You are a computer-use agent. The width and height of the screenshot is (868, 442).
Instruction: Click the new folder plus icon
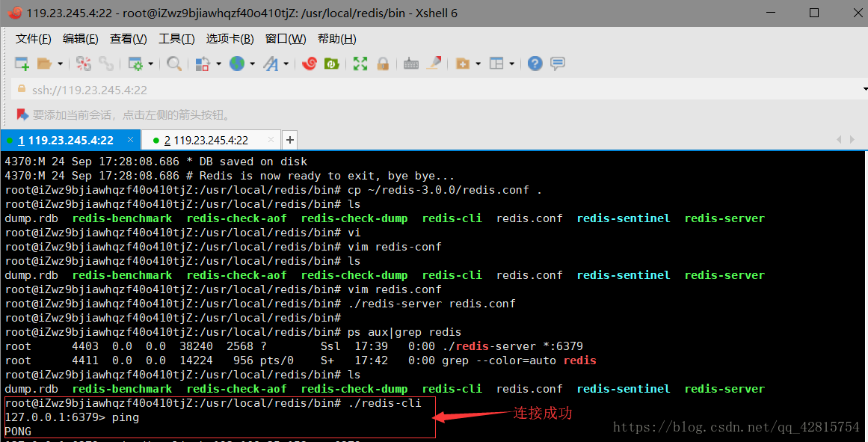[462, 64]
